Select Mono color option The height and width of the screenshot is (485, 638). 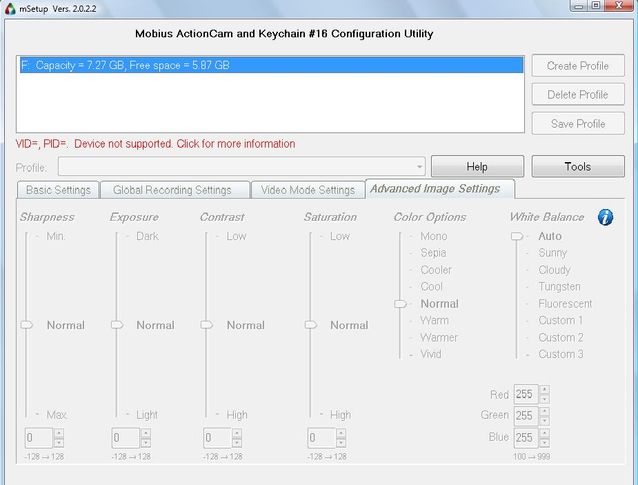click(x=434, y=236)
